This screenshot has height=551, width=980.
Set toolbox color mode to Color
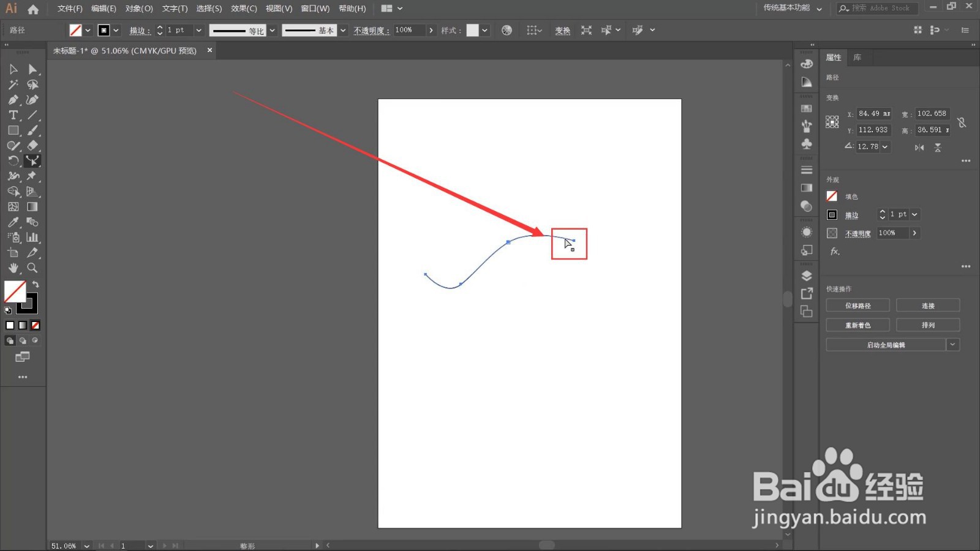pos(10,326)
